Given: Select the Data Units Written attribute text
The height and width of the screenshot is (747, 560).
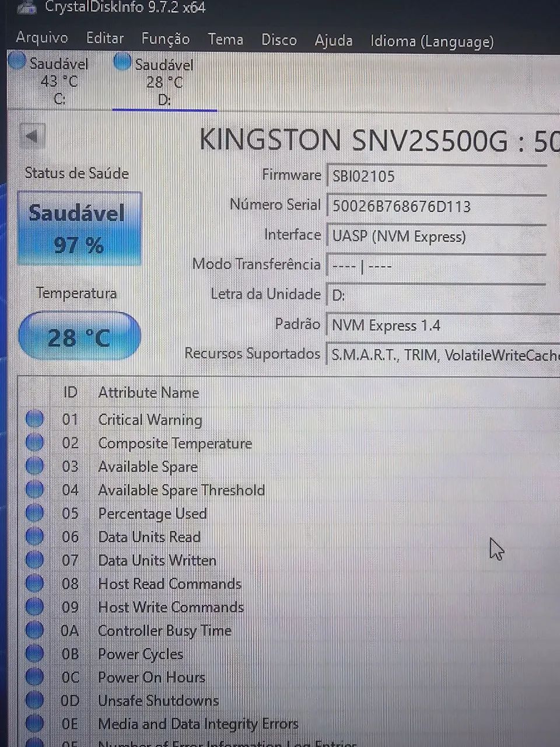Looking at the screenshot, I should point(157,560).
